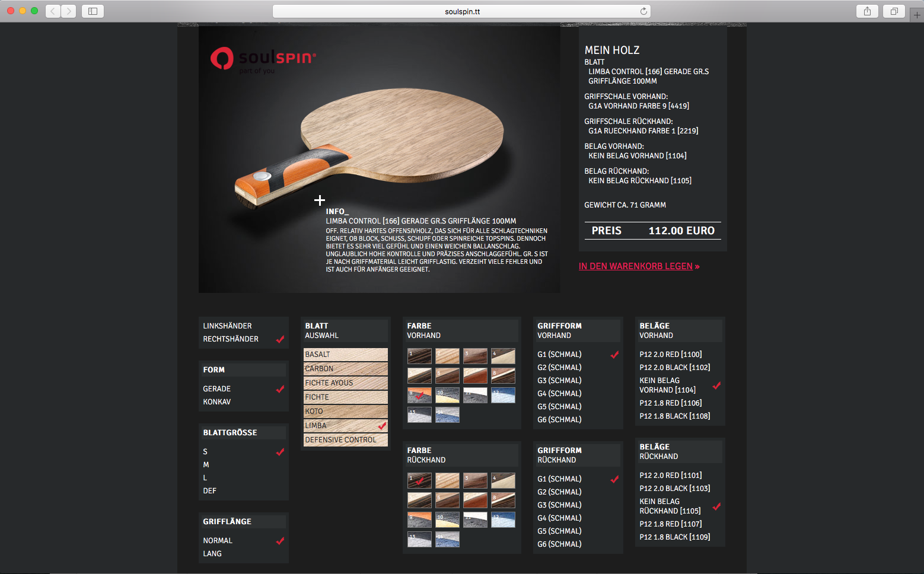Screen dimensions: 924x574
Task: Pick the Basalt blade
Action: pyautogui.click(x=346, y=355)
